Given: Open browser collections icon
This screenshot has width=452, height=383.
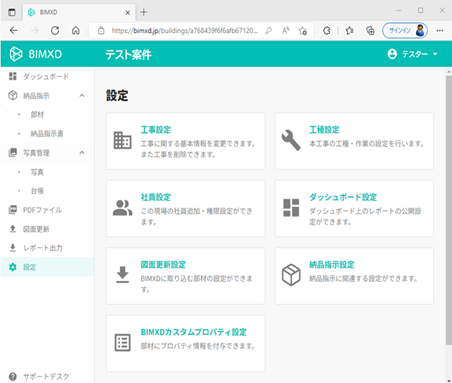Looking at the screenshot, I should [x=370, y=31].
